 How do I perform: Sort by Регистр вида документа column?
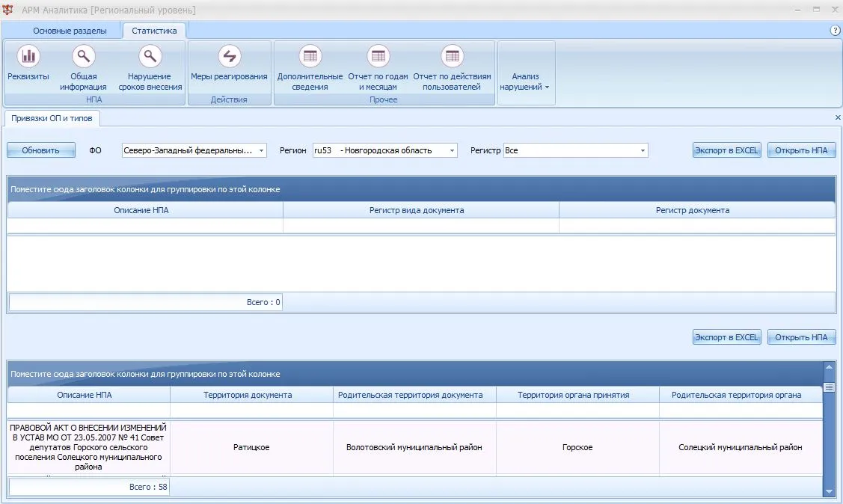421,210
